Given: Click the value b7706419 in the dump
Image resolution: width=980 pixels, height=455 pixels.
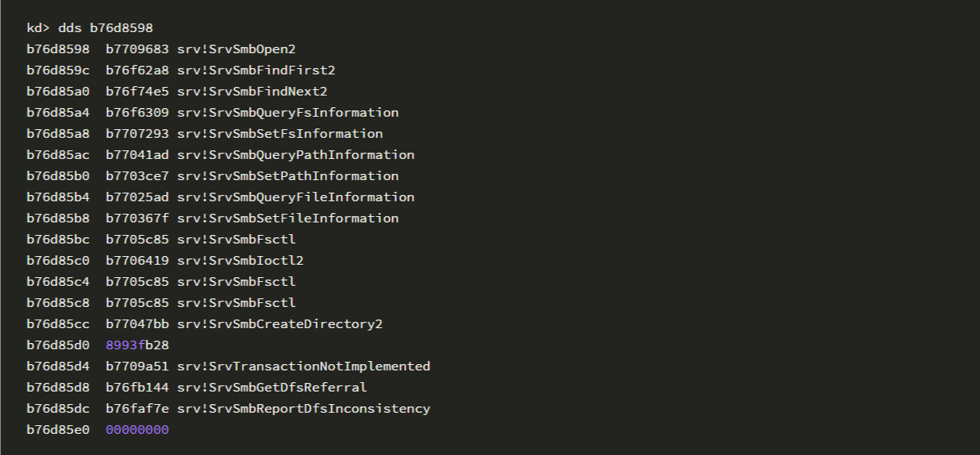Looking at the screenshot, I should (x=137, y=261).
